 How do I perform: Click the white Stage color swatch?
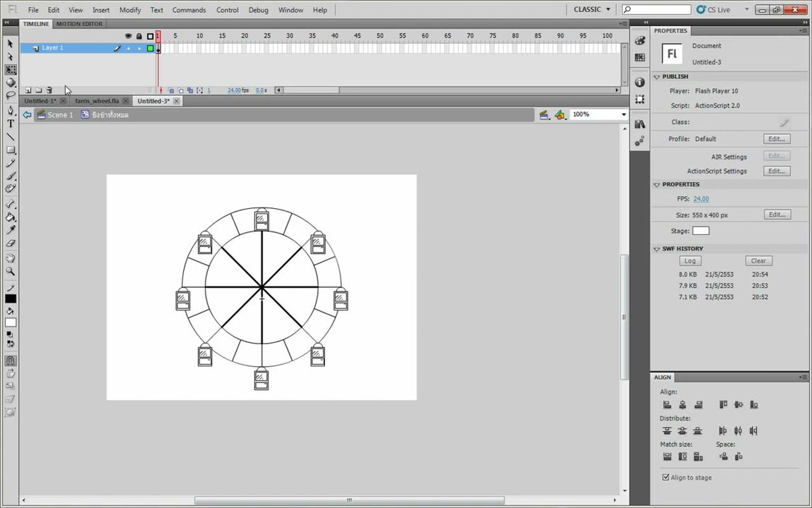[701, 231]
